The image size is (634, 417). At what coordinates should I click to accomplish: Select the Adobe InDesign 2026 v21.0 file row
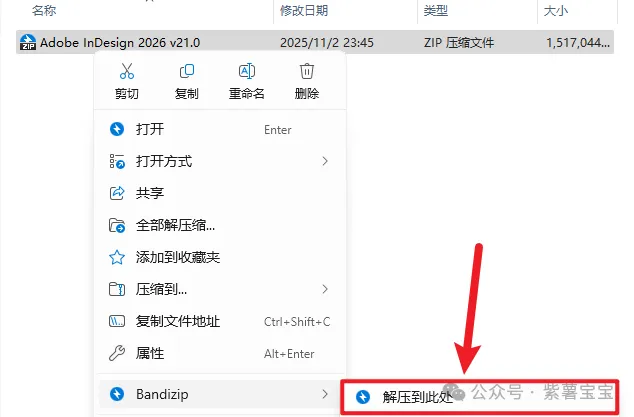coord(315,42)
